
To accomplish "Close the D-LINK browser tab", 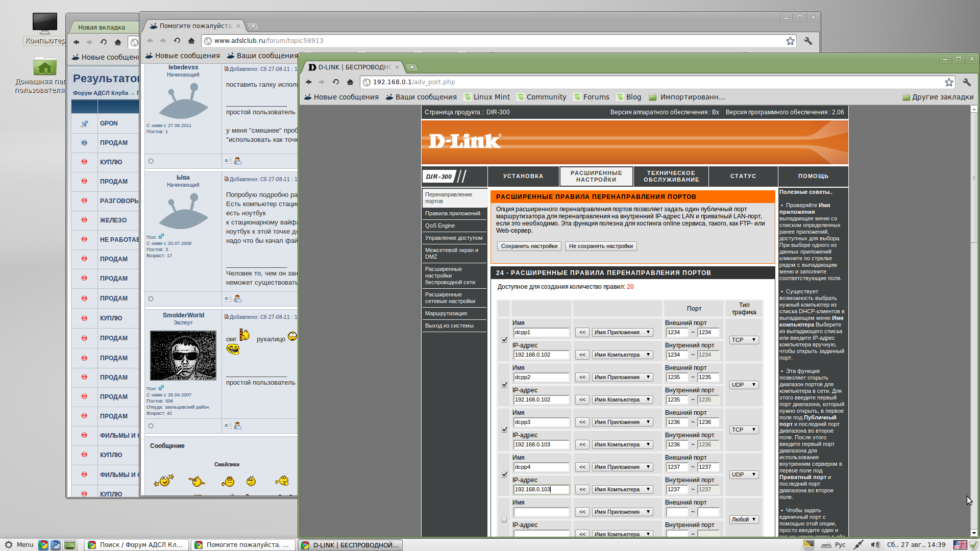I will click(397, 67).
